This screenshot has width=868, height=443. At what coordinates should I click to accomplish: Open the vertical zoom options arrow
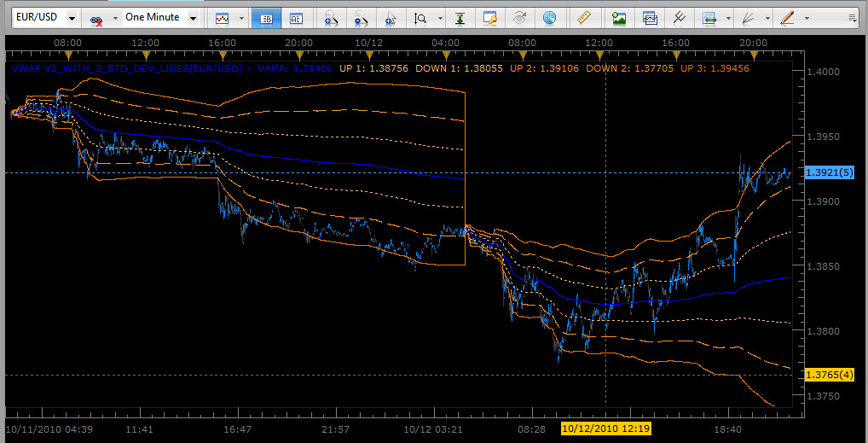click(x=440, y=18)
